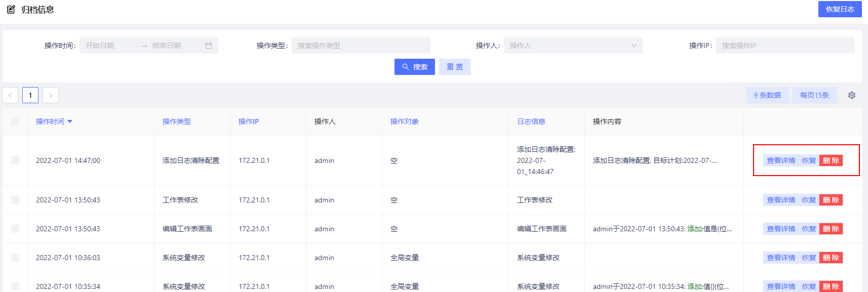
Task: Restore the 编辑工作表画面 row
Action: 809,229
